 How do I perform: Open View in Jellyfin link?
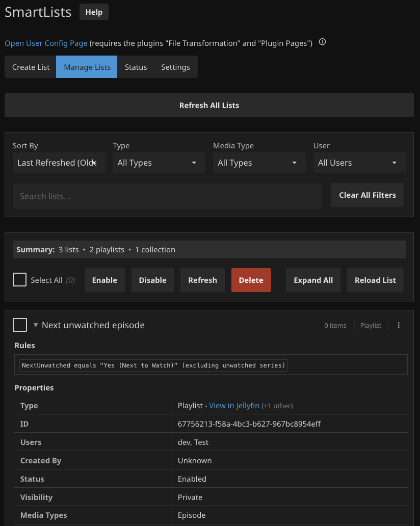click(234, 406)
